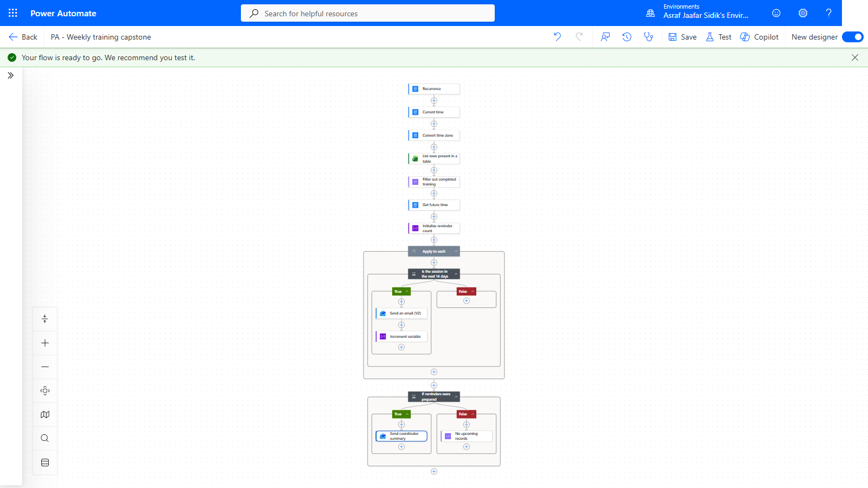Open the No upcoming records action
The width and height of the screenshot is (868, 488).
coord(467,436)
